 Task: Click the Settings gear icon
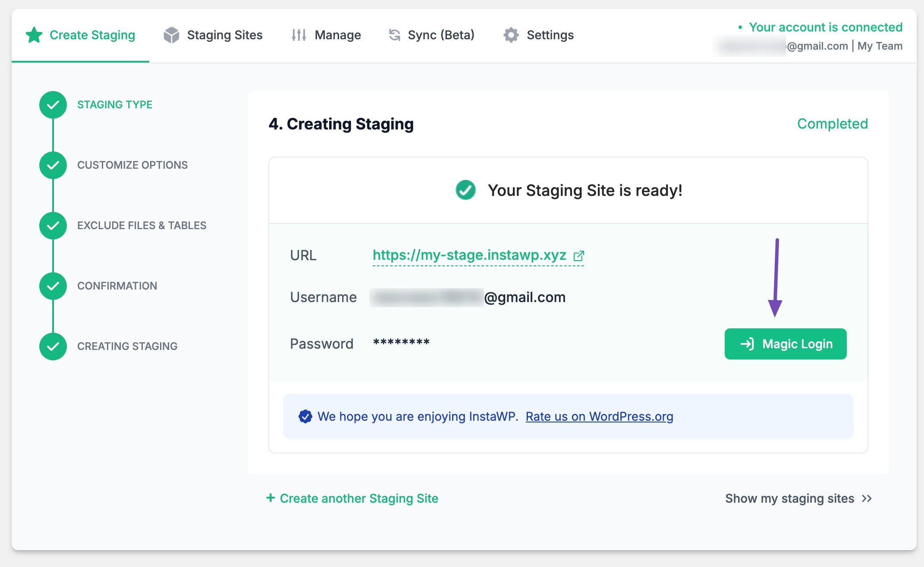pos(511,35)
